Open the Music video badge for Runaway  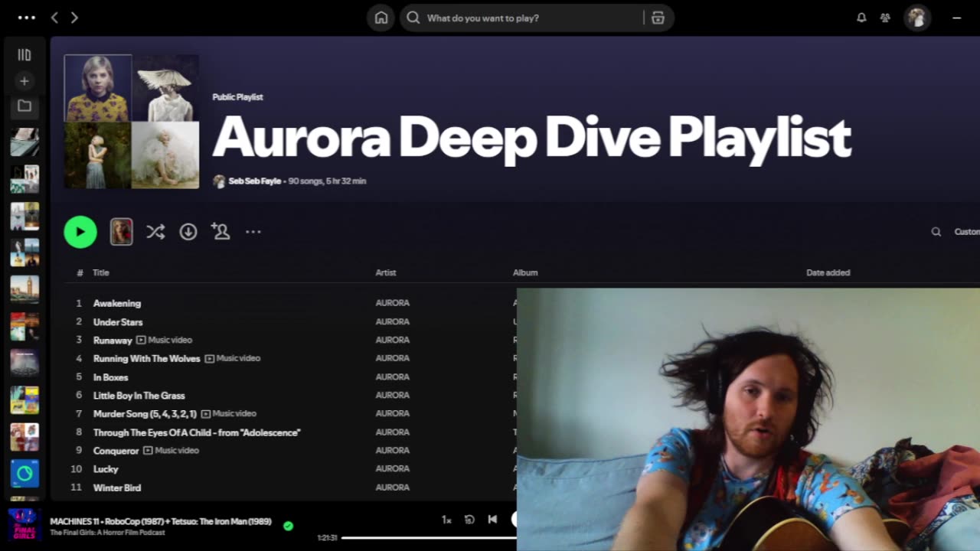165,340
